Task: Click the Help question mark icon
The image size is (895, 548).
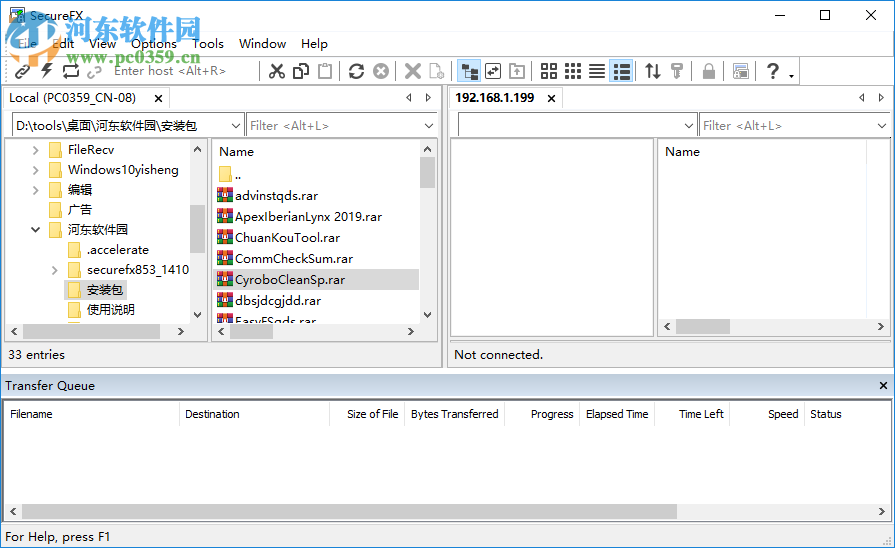Action: point(773,71)
